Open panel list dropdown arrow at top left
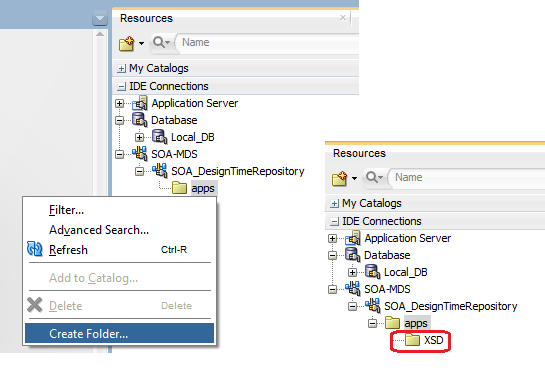Viewport: 545px width, 387px height. [100, 18]
